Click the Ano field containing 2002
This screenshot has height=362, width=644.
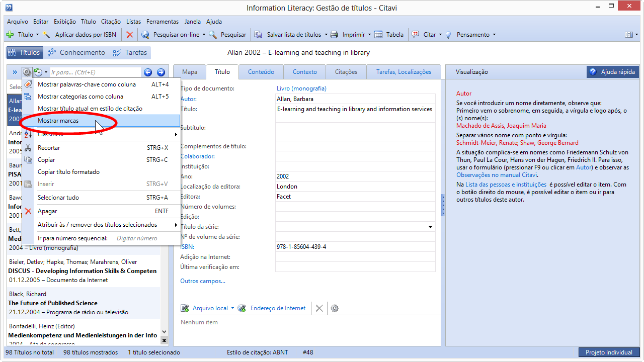pyautogui.click(x=355, y=176)
